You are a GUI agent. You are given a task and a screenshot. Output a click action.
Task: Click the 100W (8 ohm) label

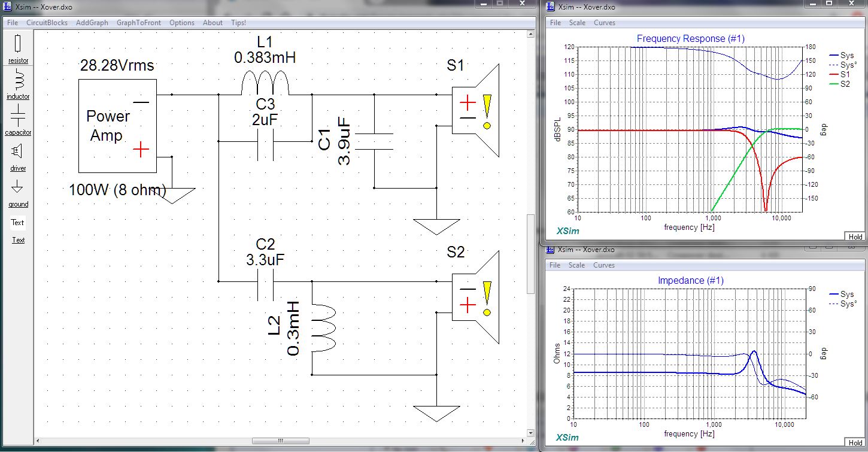[118, 190]
